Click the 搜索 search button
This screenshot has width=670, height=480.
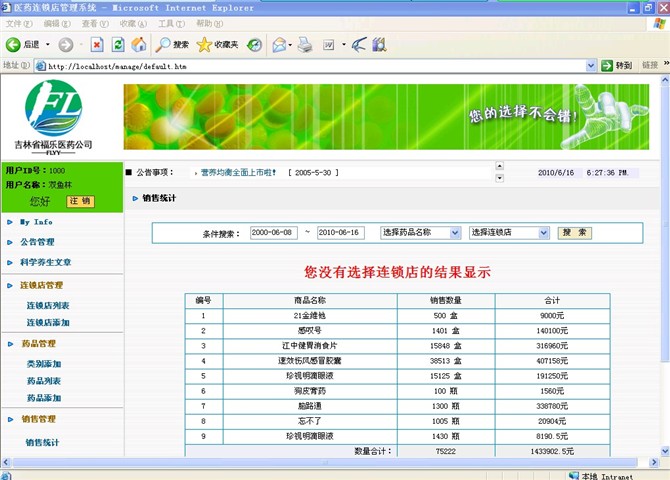point(574,233)
